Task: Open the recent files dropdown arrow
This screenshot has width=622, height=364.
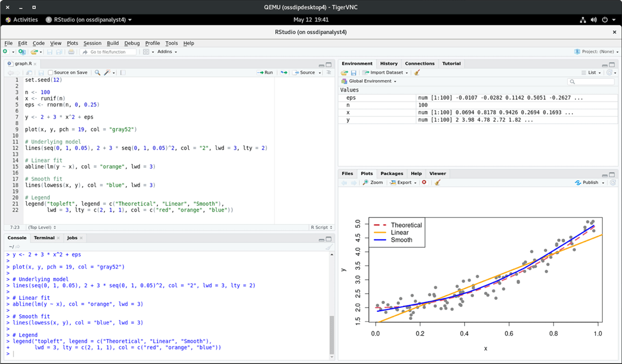Action: pos(40,52)
